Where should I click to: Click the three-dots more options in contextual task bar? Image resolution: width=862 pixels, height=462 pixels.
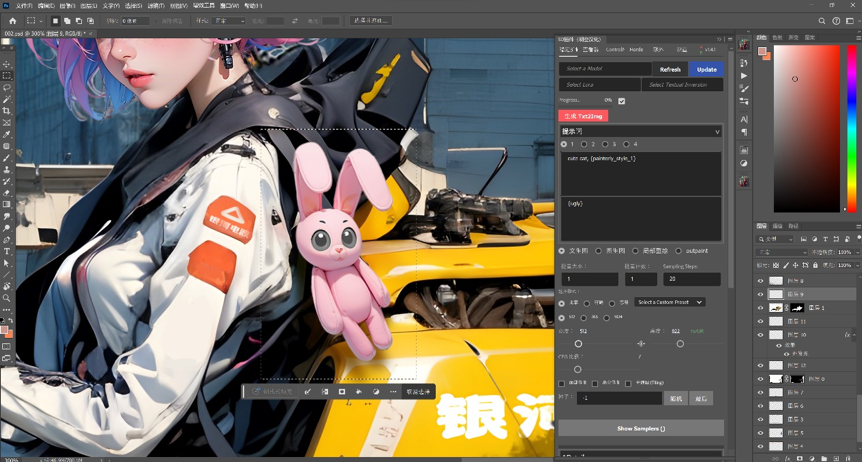(x=393, y=392)
